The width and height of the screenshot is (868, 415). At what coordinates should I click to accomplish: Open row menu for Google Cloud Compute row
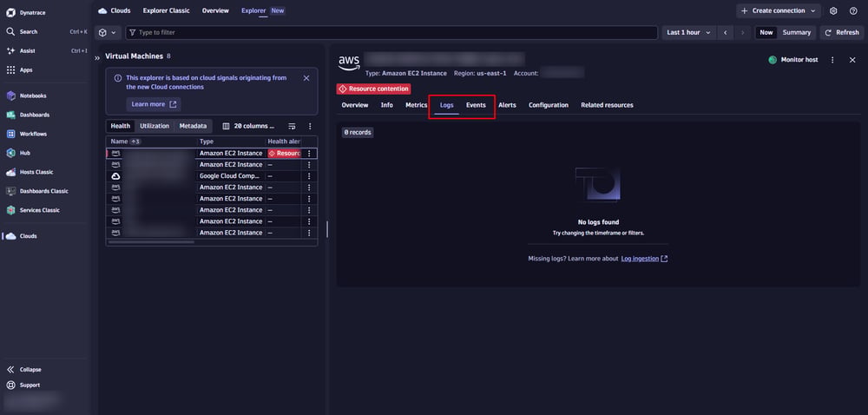tap(309, 176)
